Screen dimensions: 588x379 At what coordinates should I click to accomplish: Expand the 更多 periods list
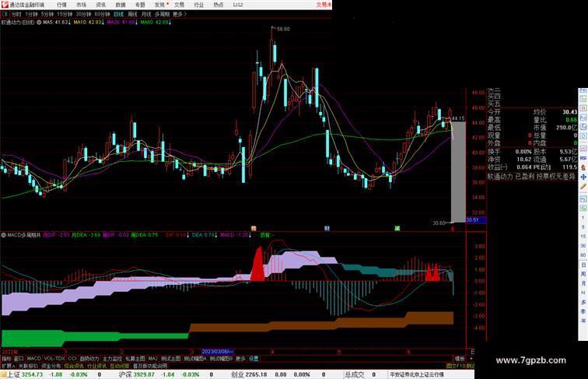(x=179, y=14)
